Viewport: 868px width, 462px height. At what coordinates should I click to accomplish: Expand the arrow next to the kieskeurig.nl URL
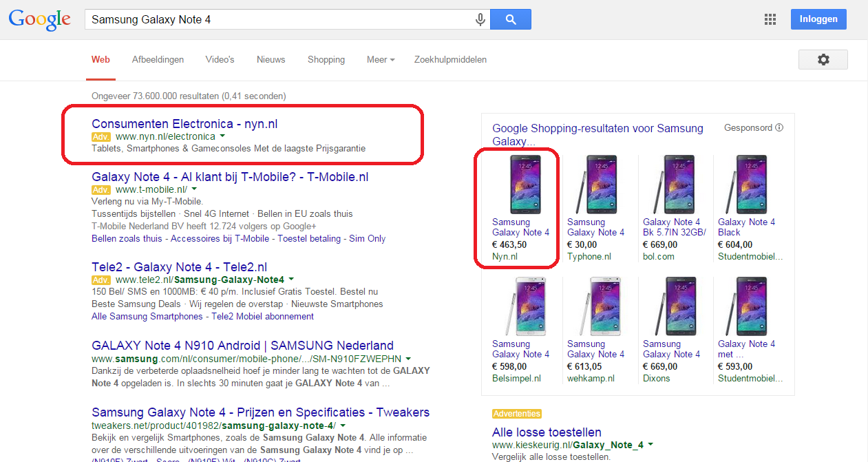click(x=650, y=445)
